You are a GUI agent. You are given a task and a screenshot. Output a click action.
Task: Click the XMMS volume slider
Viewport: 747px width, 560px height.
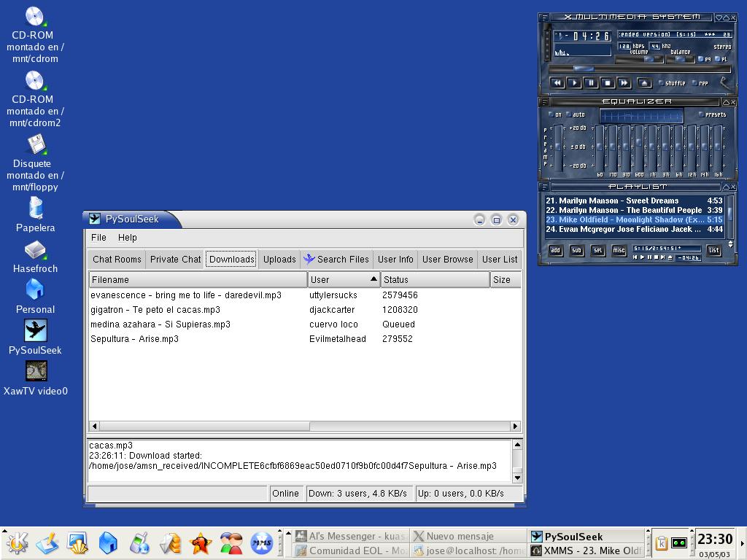[x=639, y=59]
